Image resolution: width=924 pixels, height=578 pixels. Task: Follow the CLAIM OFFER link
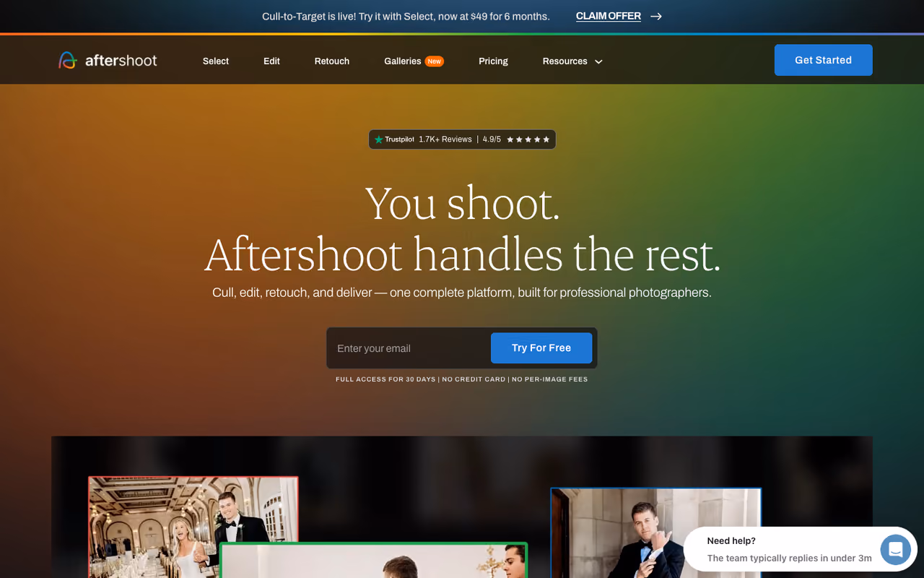click(x=609, y=16)
